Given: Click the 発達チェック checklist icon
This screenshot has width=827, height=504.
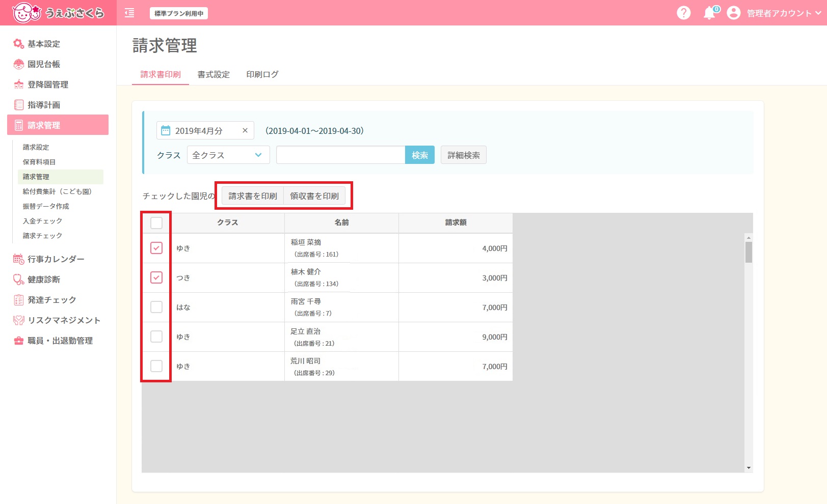Looking at the screenshot, I should click(19, 300).
